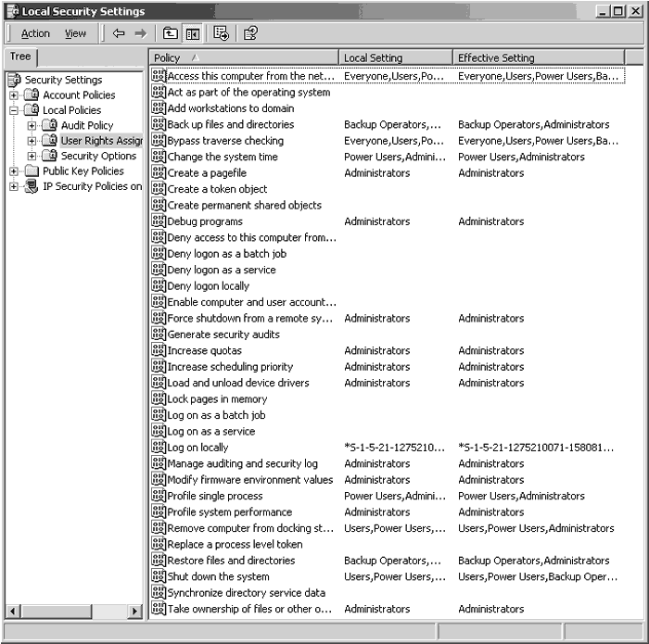Open the View menu
This screenshot has height=644, width=649.
point(75,33)
